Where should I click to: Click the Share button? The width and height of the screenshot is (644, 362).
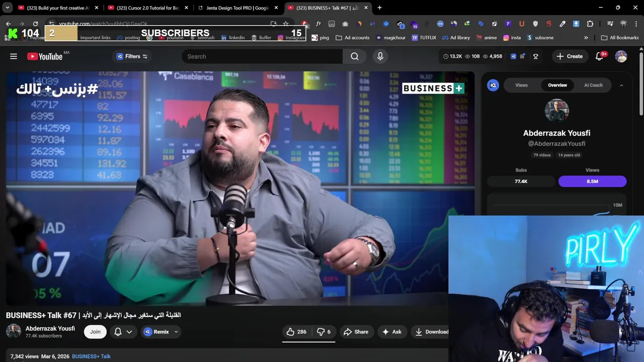click(356, 332)
